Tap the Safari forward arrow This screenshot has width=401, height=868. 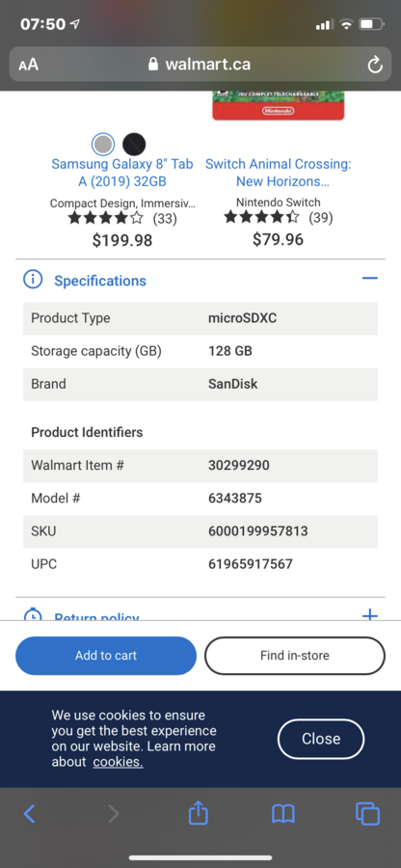(x=114, y=814)
